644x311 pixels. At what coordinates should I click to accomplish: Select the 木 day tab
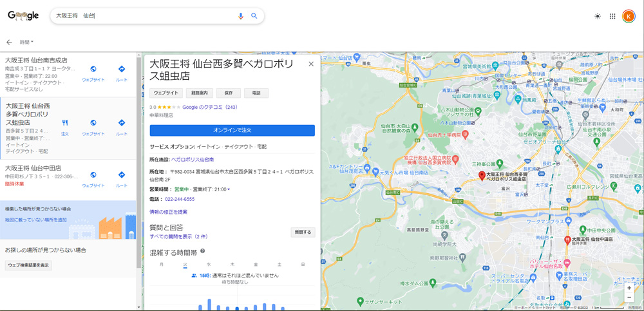click(232, 265)
